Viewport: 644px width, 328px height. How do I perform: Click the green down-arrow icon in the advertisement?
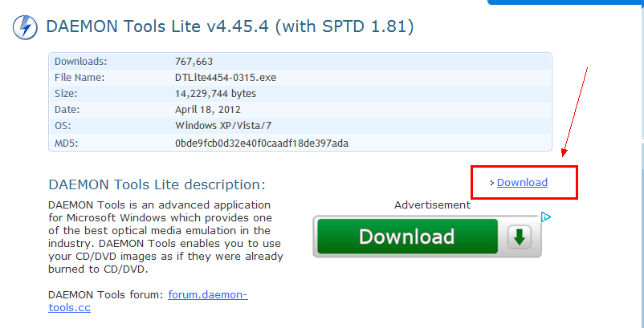(x=519, y=237)
